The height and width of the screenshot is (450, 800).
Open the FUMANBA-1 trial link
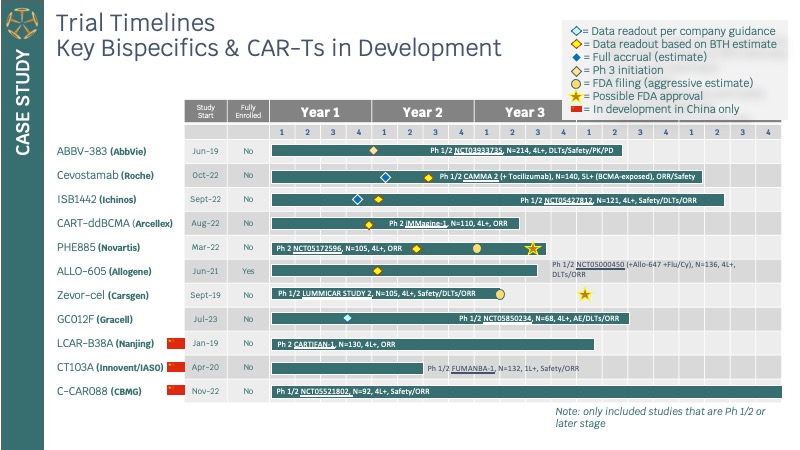[x=473, y=368]
